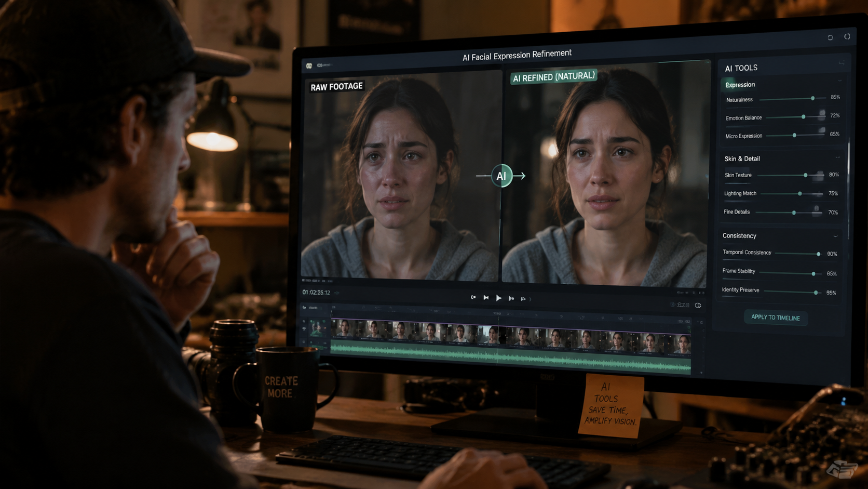Toggle the video track visibility icon

click(x=304, y=328)
